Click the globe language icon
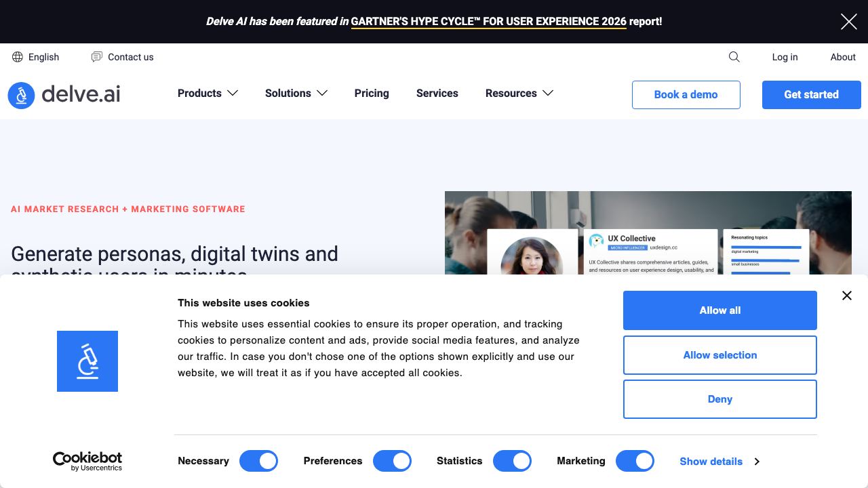868x488 pixels. (18, 57)
